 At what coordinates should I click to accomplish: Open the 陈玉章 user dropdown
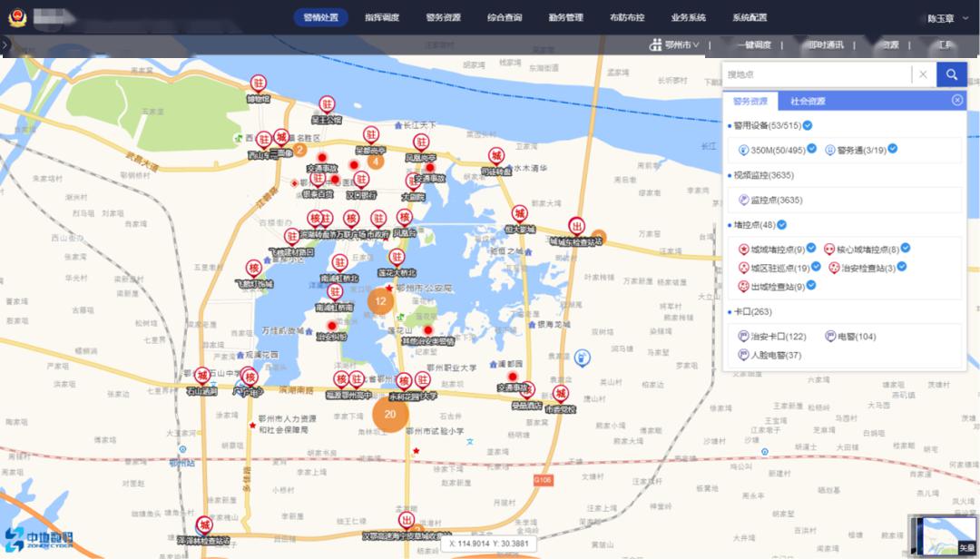tap(946, 19)
